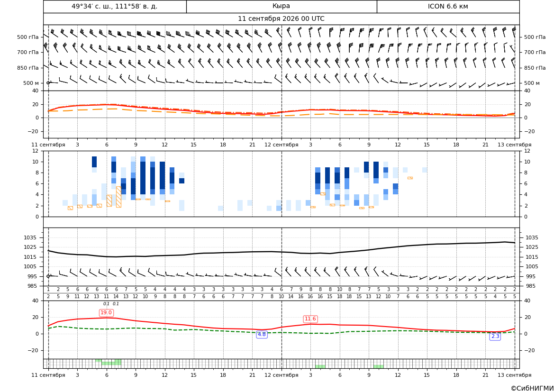Click the 19.0 maximum temperature label
This screenshot has width=554, height=392.
pos(106,313)
